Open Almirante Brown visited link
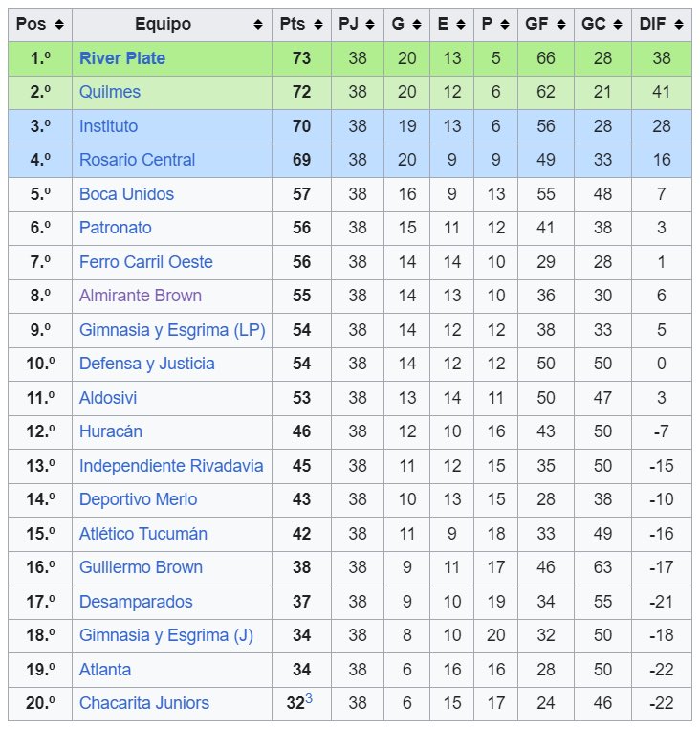Screen dimensions: 700x729 tap(141, 296)
